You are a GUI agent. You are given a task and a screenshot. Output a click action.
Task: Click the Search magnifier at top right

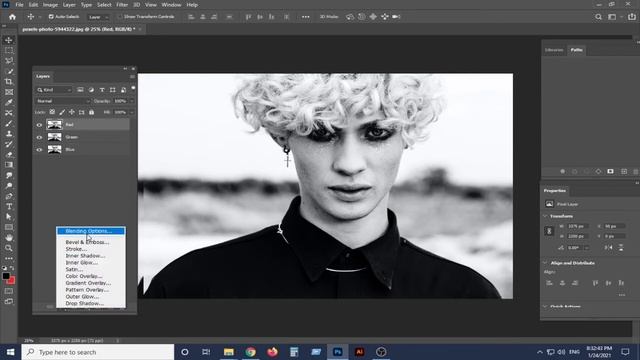[598, 17]
